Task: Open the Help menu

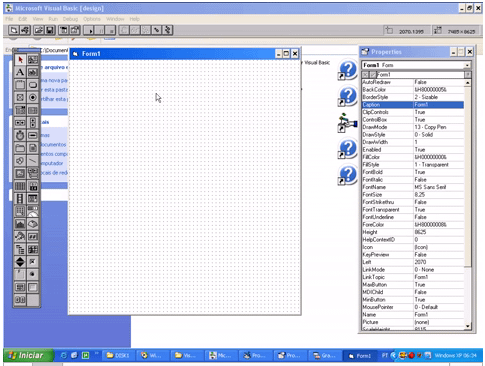Action: coord(135,19)
